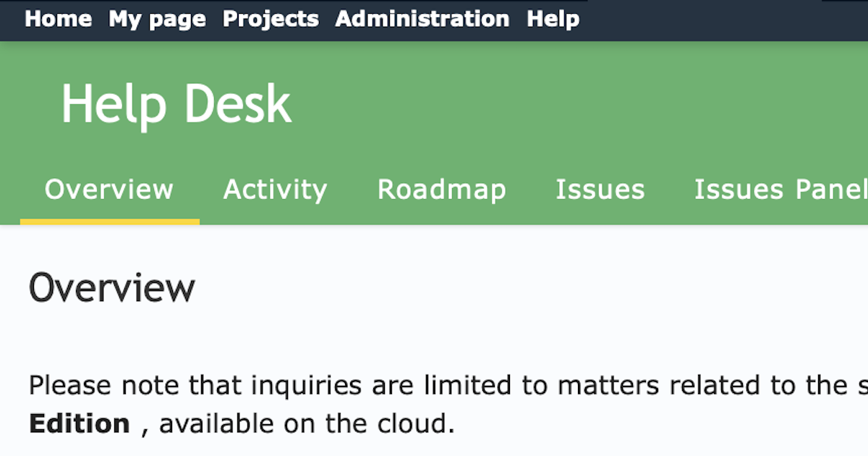This screenshot has height=456, width=868.
Task: Switch to the Issues tab
Action: tap(600, 190)
